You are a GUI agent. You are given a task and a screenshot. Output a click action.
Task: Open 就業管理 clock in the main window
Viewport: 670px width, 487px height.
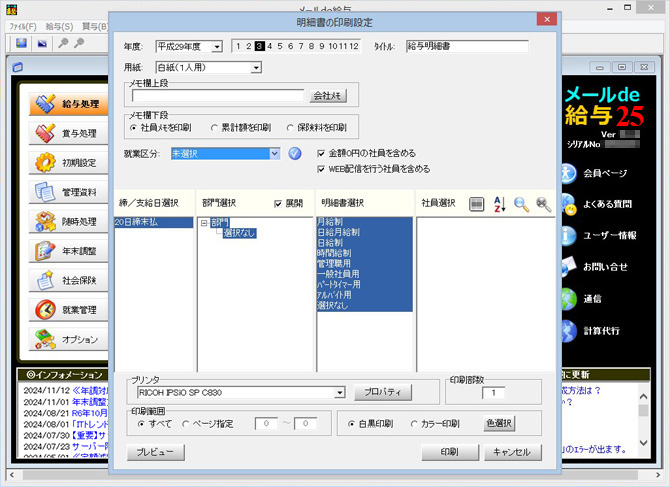point(68,310)
